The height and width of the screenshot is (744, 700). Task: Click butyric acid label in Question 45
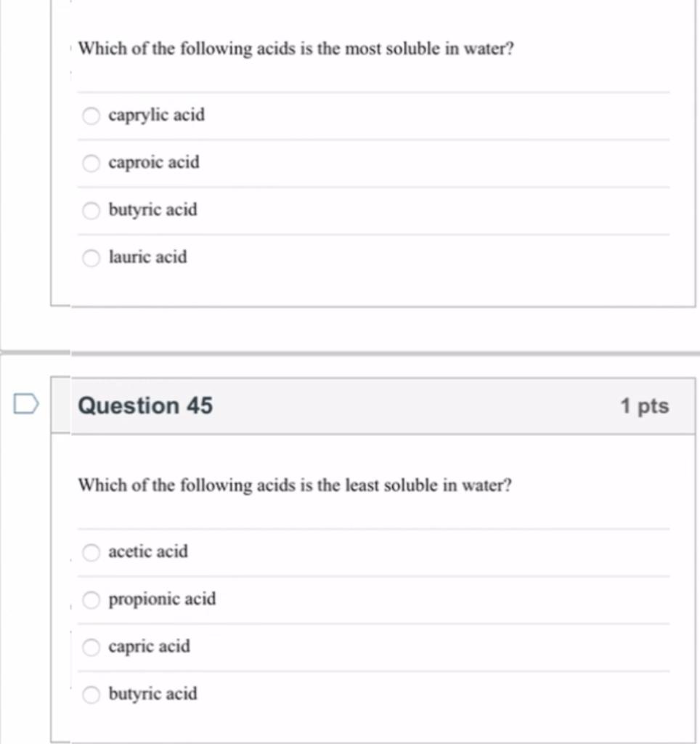click(x=152, y=694)
